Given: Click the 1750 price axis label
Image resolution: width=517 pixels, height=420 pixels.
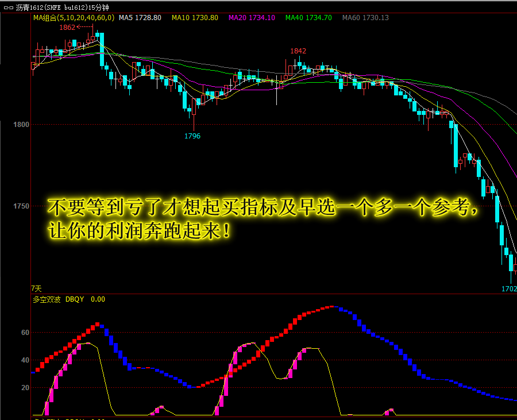Looking at the screenshot, I should tap(22, 206).
